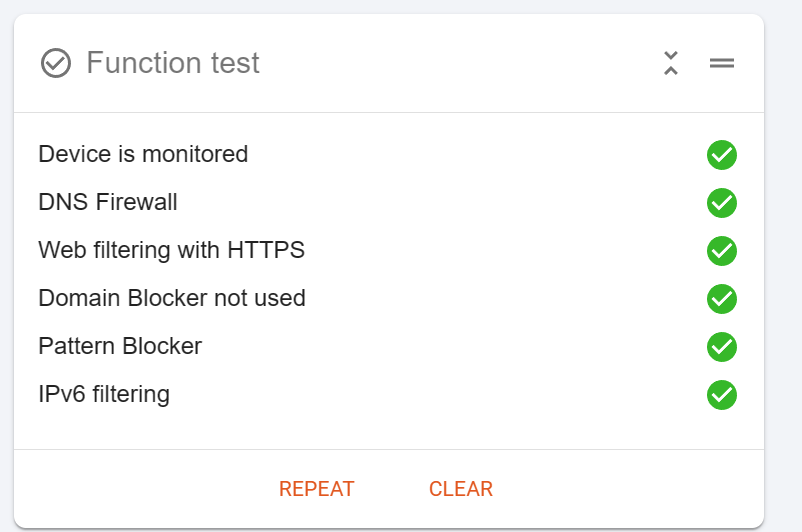This screenshot has width=802, height=532.
Task: Click the Function test header checkmark icon
Action: click(x=56, y=63)
